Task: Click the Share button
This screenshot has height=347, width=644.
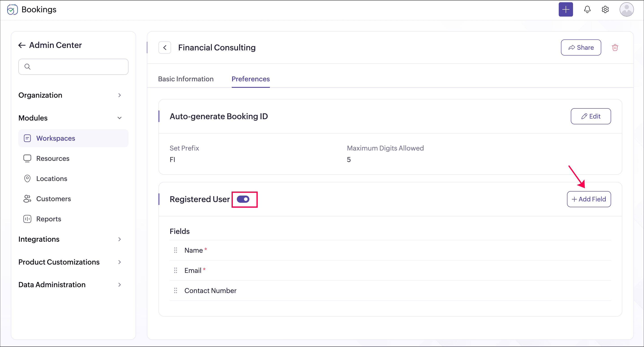Action: tap(581, 47)
